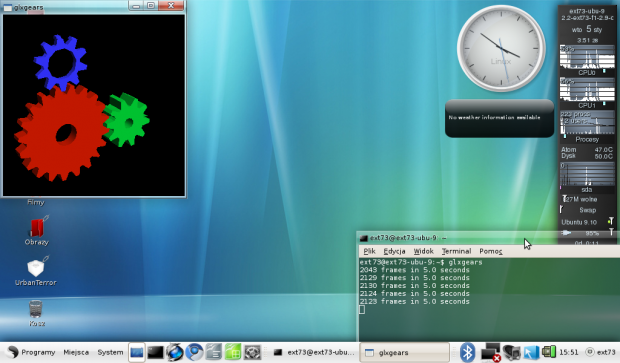620x363 pixels.
Task: Open the Miejsca places menu
Action: tap(76, 352)
